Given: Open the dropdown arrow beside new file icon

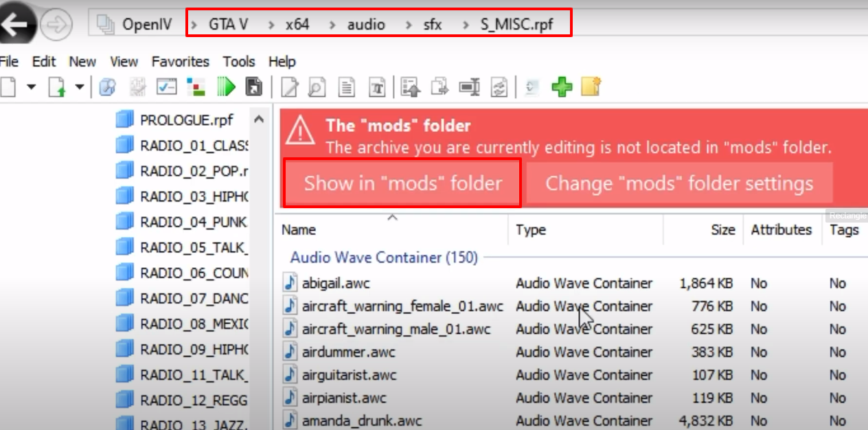Looking at the screenshot, I should pos(31,87).
